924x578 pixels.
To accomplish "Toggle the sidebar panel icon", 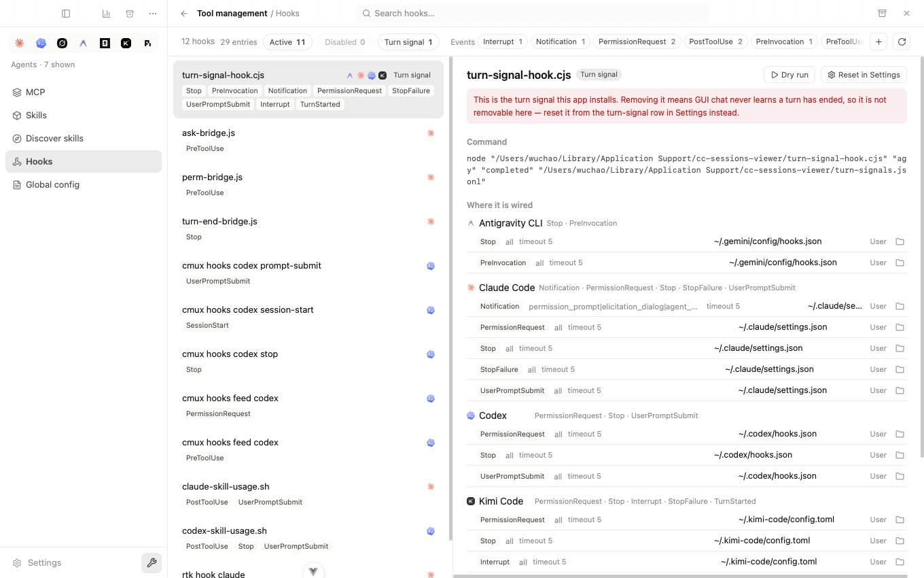I will [66, 14].
